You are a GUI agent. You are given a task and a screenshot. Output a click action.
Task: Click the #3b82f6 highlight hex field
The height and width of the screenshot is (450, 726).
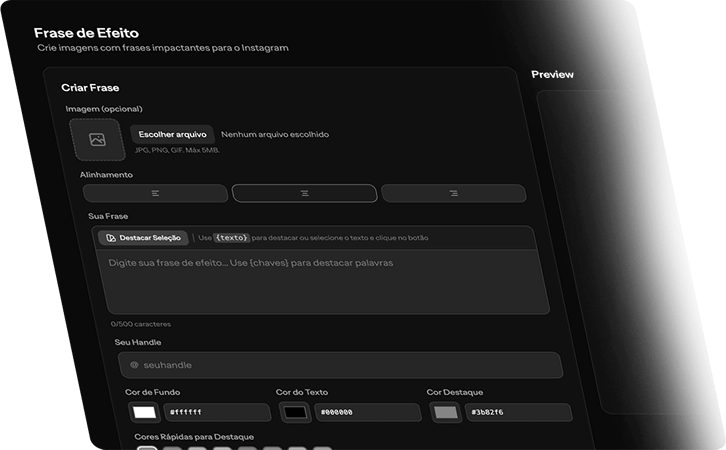click(518, 412)
